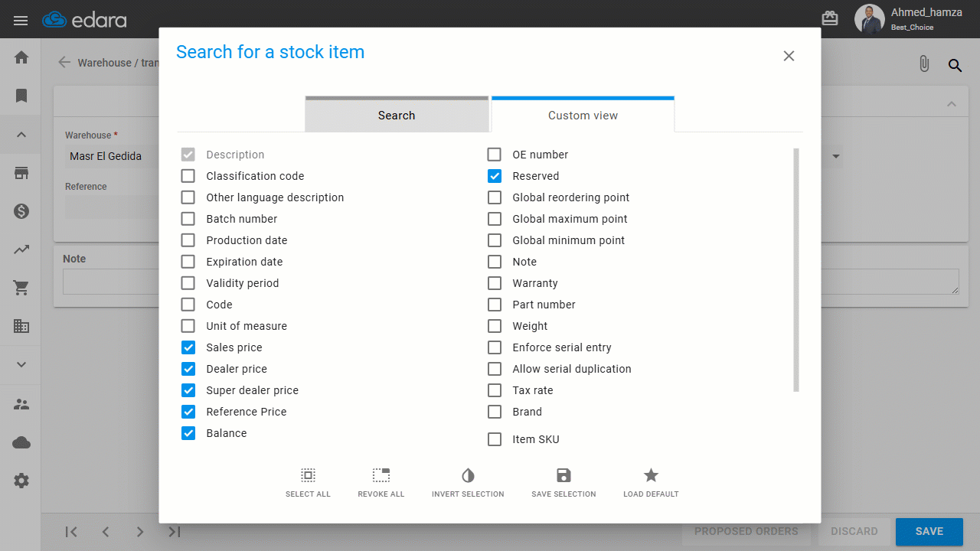Viewport: 980px width, 551px height.
Task: Select the Custom view tab
Action: coord(583,114)
